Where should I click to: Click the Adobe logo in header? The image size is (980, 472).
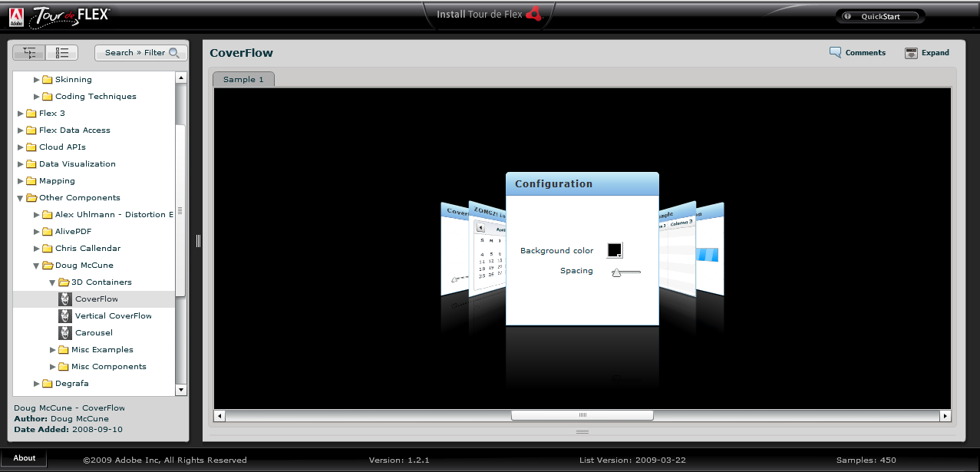click(15, 15)
